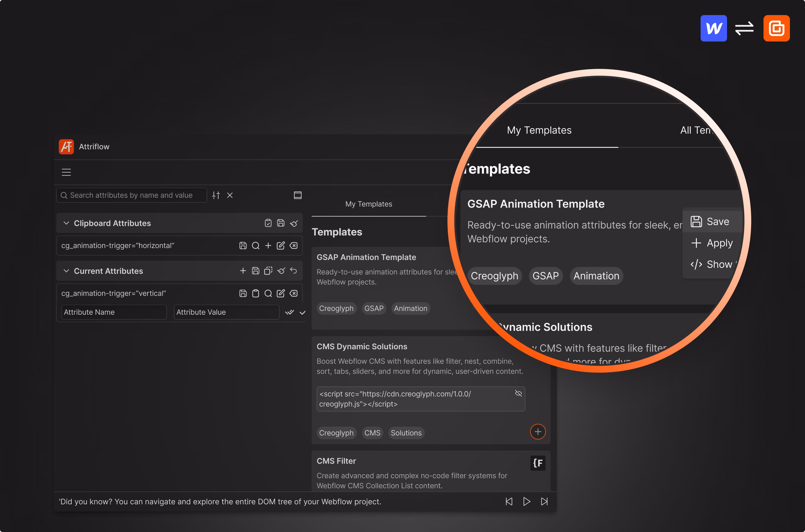Image resolution: width=805 pixels, height=532 pixels.
Task: Open the CMS Filter template title
Action: tap(336, 461)
